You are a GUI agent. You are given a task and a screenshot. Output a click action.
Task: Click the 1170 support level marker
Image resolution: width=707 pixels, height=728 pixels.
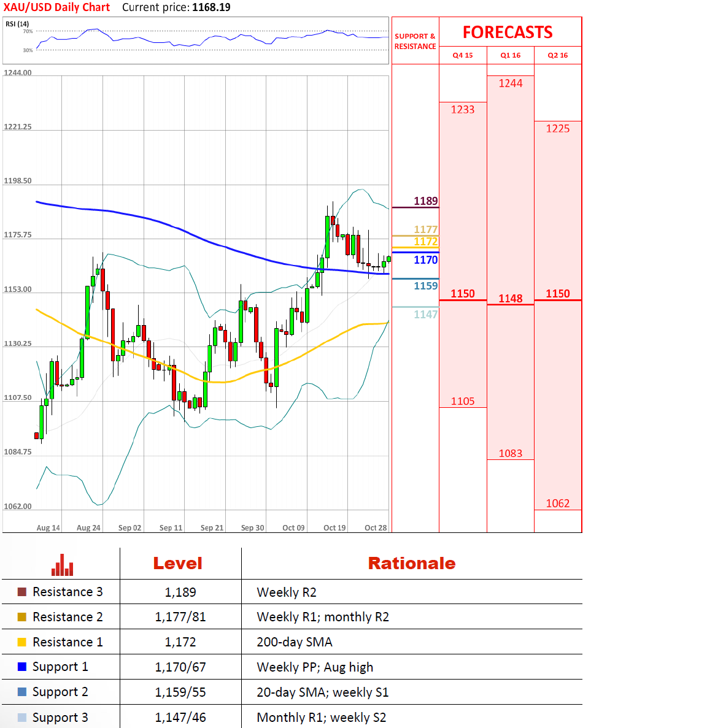pyautogui.click(x=426, y=260)
